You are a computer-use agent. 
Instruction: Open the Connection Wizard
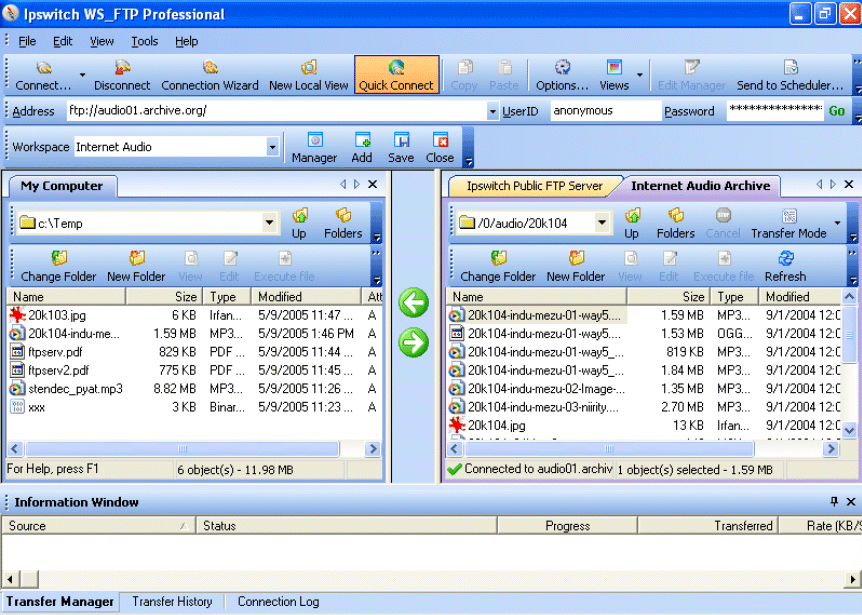pos(210,75)
